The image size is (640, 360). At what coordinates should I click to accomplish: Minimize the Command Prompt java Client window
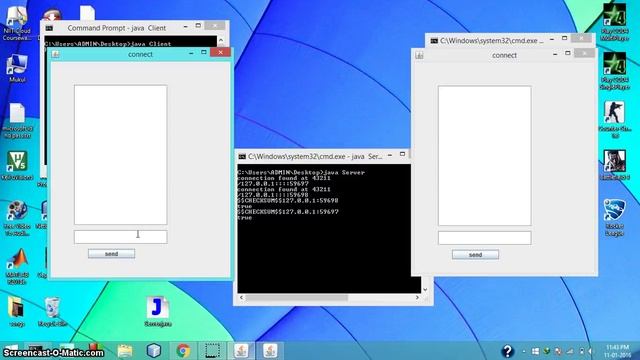click(185, 27)
